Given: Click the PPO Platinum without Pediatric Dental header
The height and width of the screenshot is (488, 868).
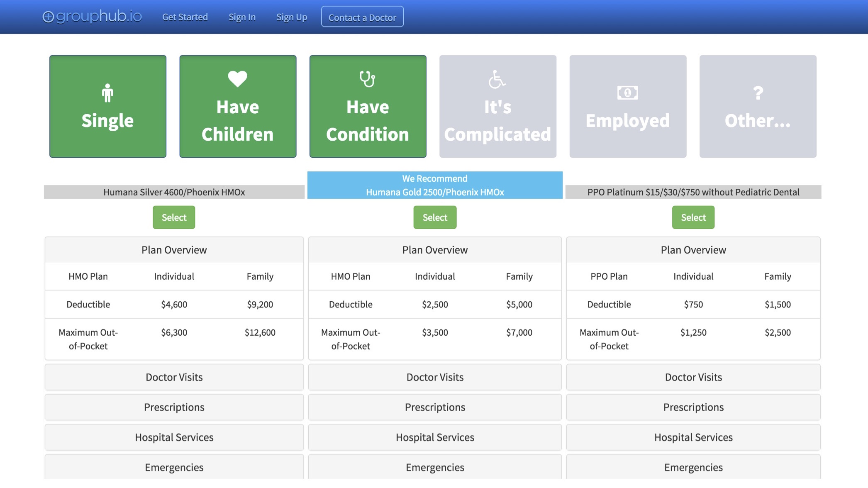Looking at the screenshot, I should coord(693,192).
